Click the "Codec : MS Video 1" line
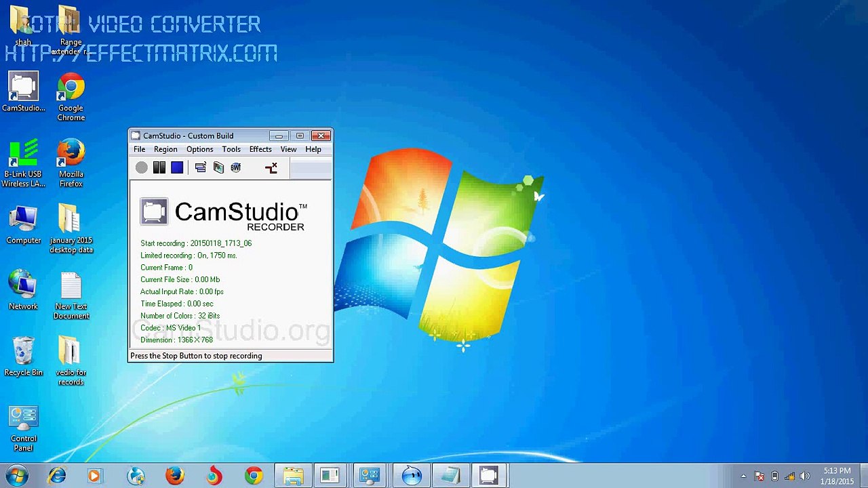This screenshot has height=488, width=868. tap(170, 328)
